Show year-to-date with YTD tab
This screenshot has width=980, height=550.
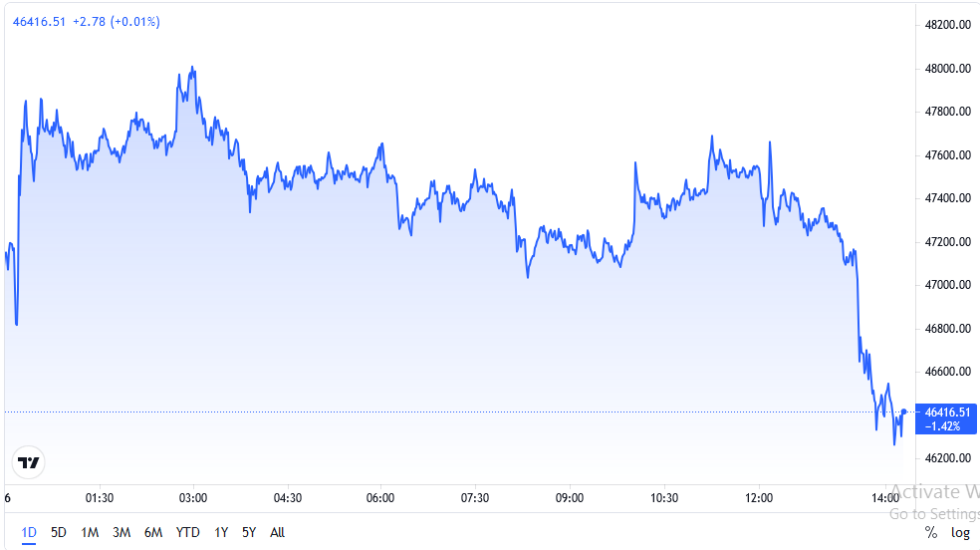188,533
